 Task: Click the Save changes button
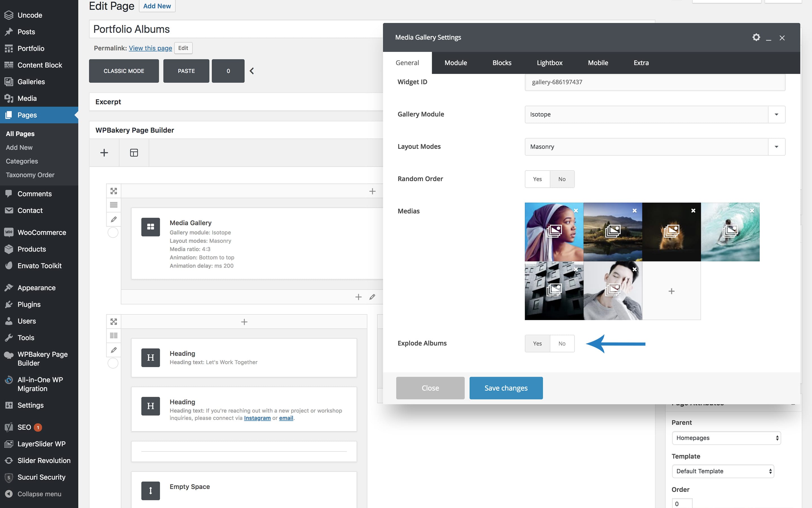click(x=506, y=388)
